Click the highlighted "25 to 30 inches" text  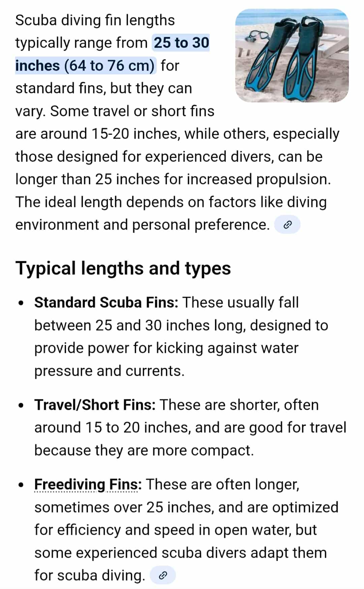[181, 43]
